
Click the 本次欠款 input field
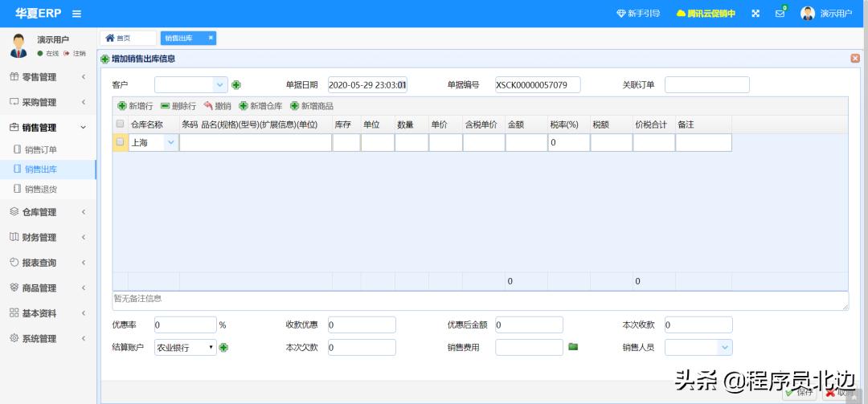[x=362, y=348]
